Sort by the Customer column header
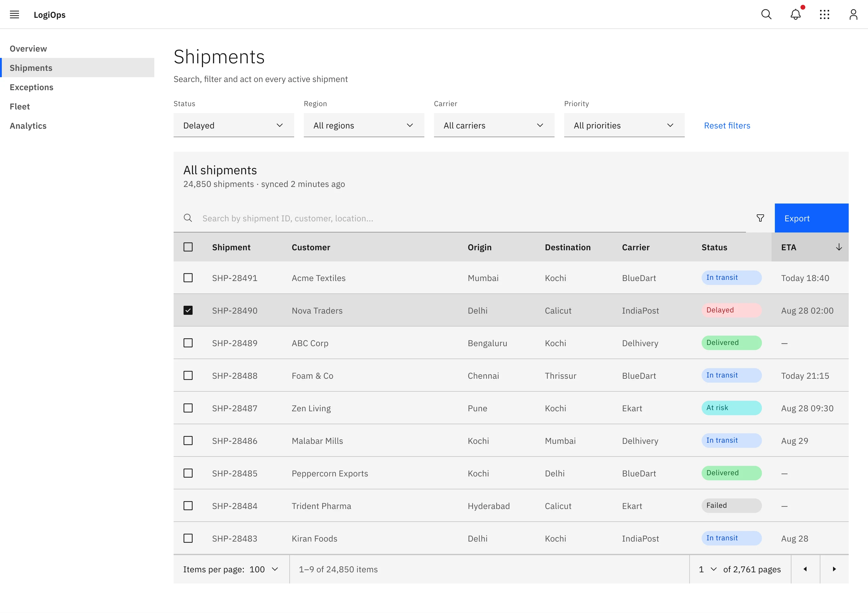The width and height of the screenshot is (868, 613). point(311,247)
